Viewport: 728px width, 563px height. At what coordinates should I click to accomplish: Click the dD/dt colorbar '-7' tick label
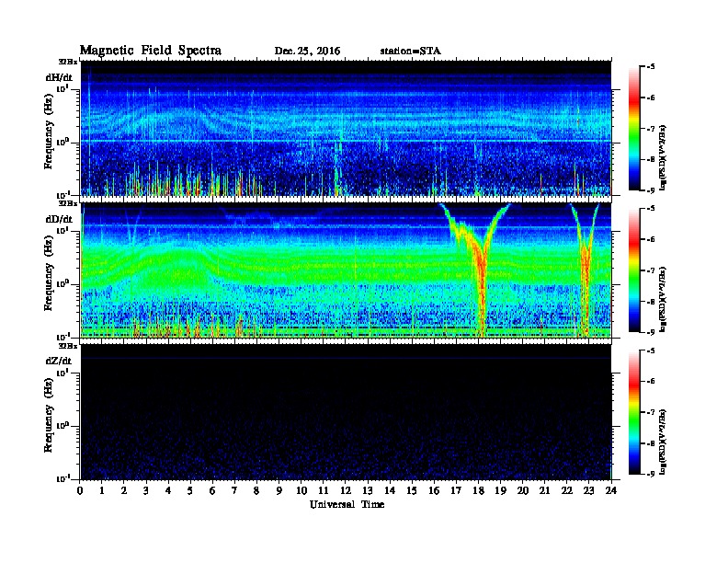point(650,270)
